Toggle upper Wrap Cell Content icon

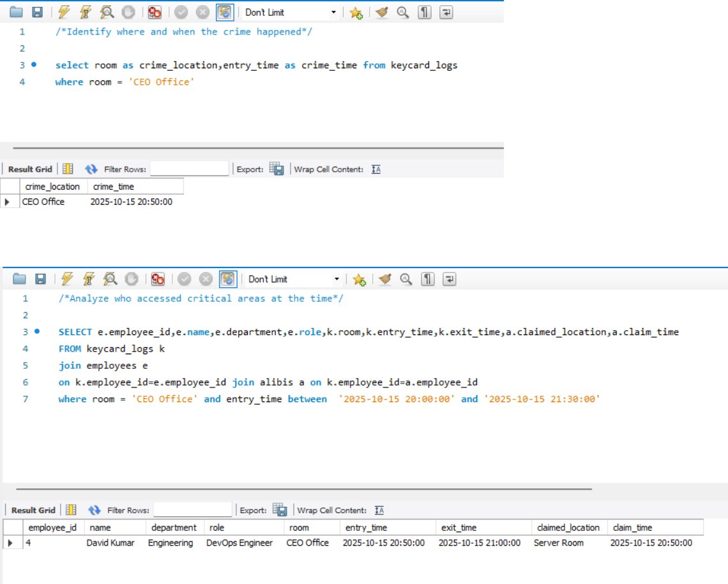click(376, 169)
